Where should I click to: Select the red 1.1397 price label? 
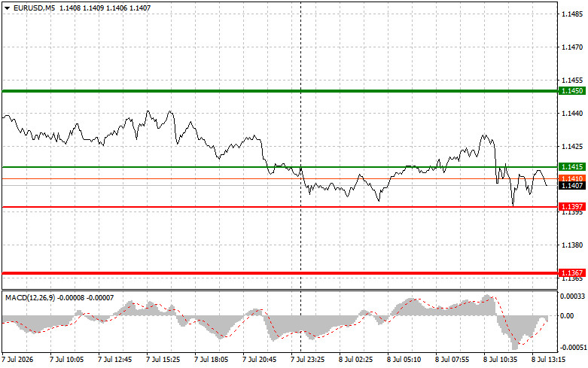[x=571, y=207]
